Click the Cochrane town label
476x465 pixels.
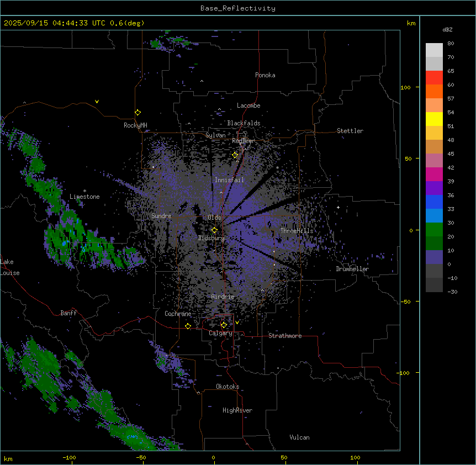pos(178,314)
